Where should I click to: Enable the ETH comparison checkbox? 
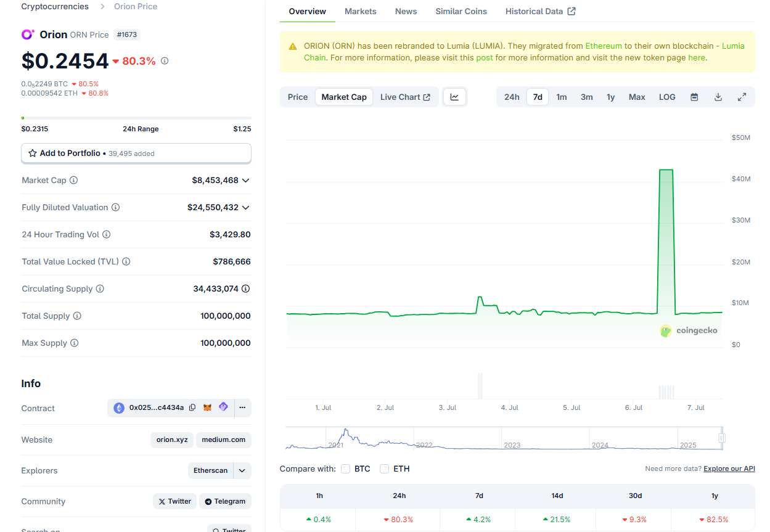385,469
